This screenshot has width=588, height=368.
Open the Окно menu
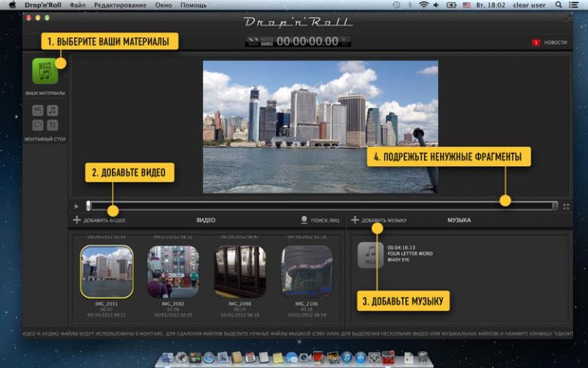tap(163, 5)
